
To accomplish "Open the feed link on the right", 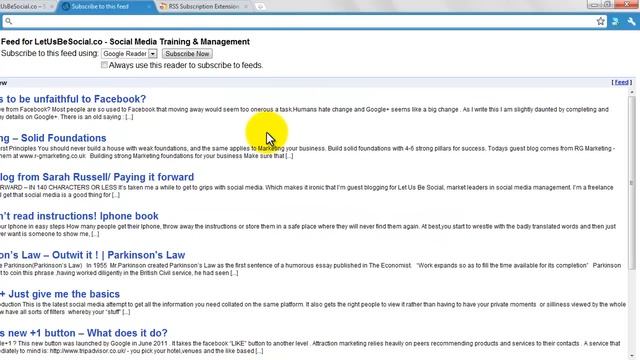I will [621, 82].
